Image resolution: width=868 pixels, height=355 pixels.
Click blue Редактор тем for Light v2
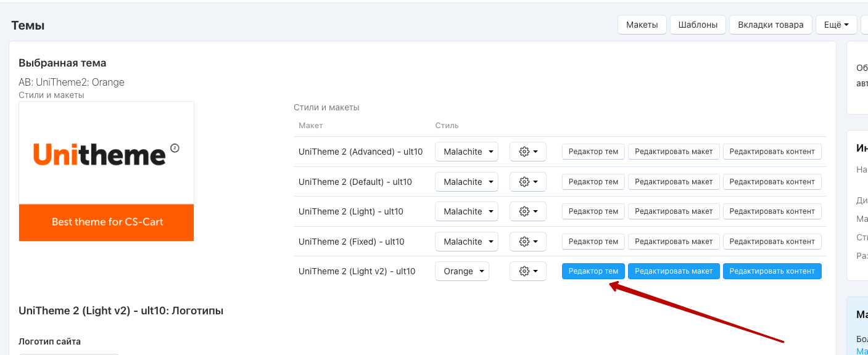pos(593,271)
